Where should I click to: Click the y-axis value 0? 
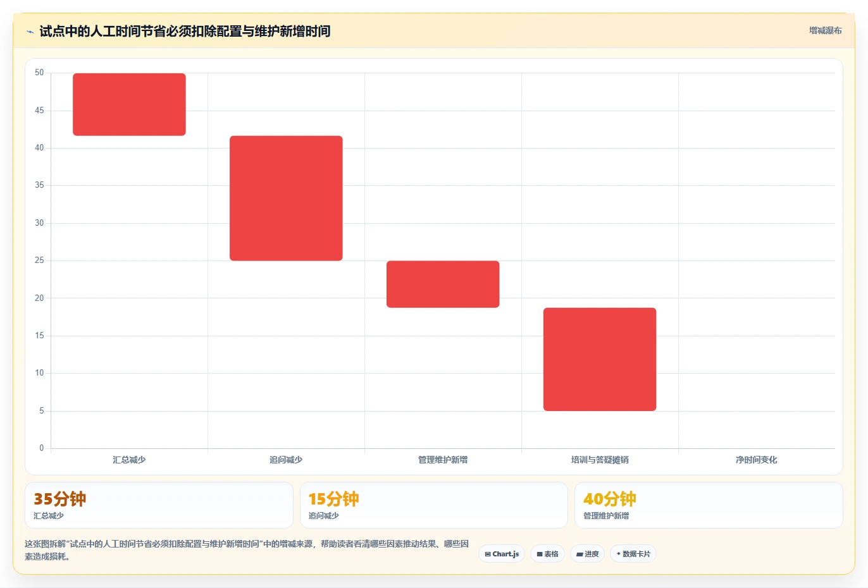[42, 448]
